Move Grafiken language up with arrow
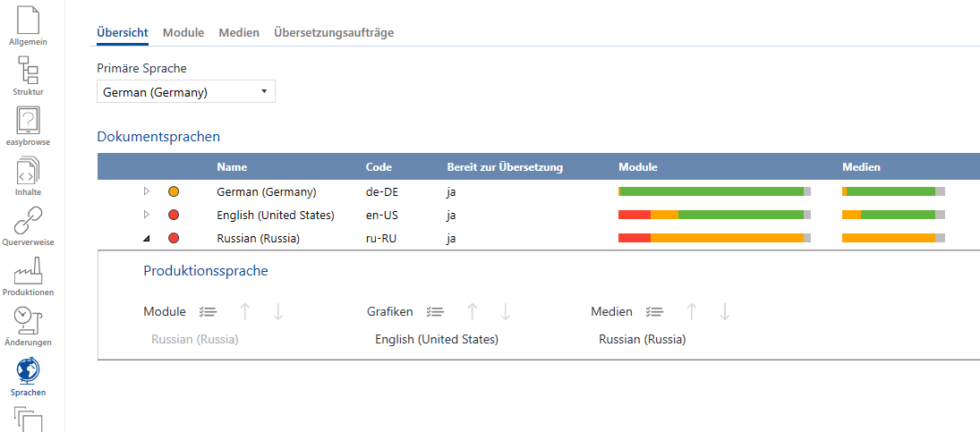Viewport: 980px width, 432px height. 473,312
